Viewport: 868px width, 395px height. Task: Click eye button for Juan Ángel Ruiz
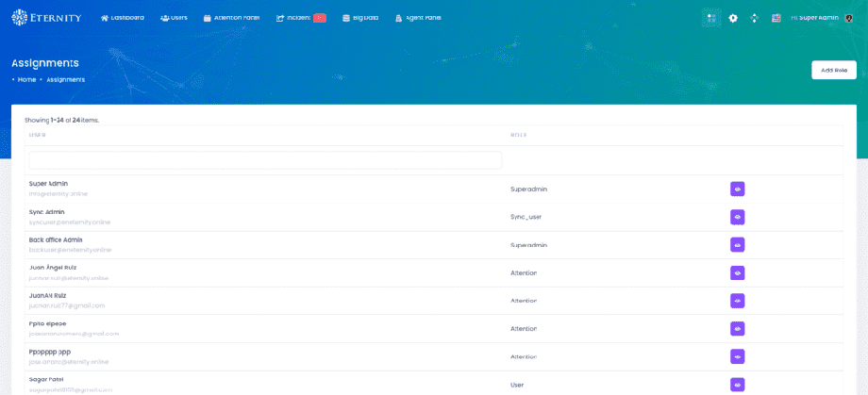[737, 272]
